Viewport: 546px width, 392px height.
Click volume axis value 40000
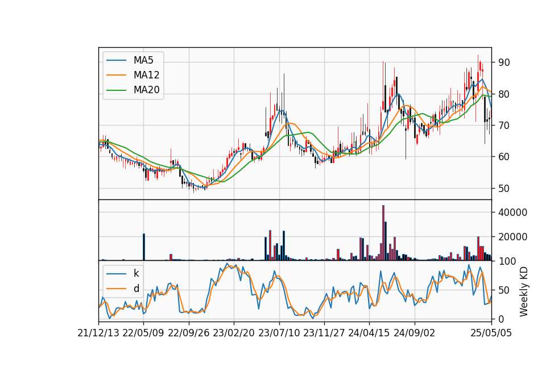click(512, 212)
